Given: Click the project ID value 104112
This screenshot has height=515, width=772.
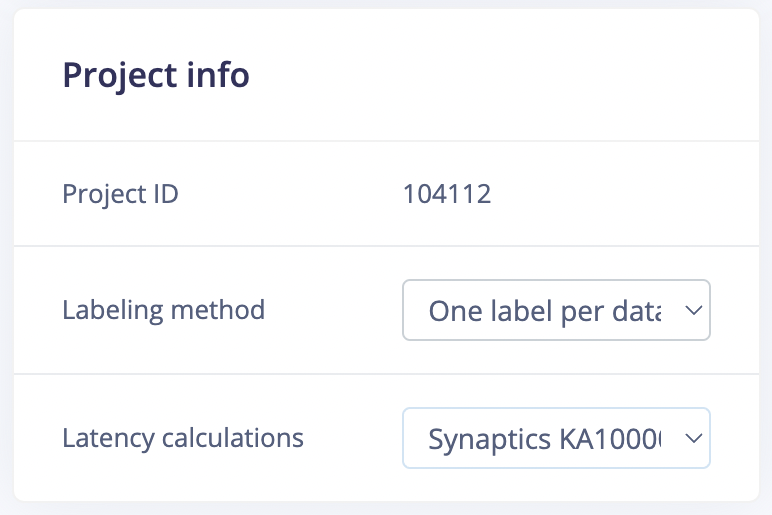Looking at the screenshot, I should [x=447, y=193].
